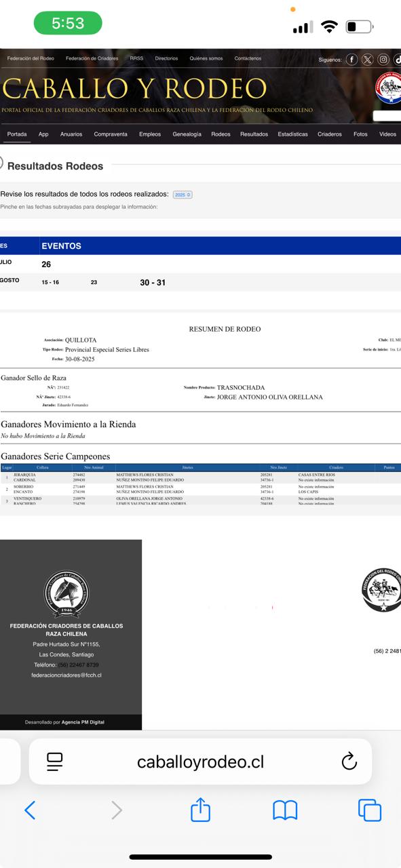Click Federación del Rodeo round logo
401x868 pixels.
(x=381, y=591)
